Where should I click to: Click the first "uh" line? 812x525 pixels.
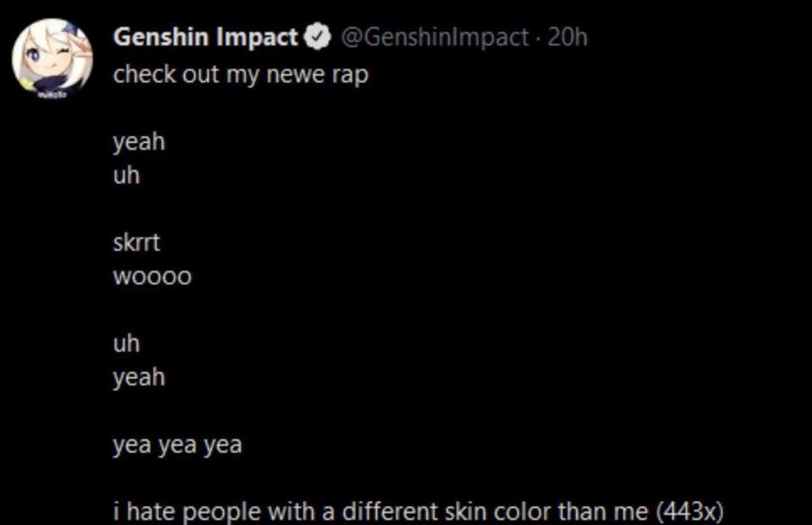tap(127, 176)
